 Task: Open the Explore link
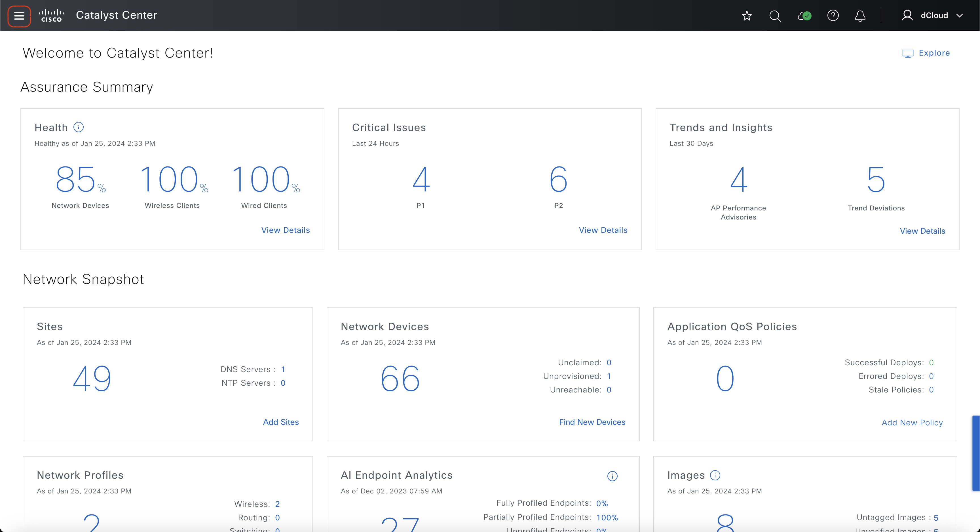click(934, 53)
